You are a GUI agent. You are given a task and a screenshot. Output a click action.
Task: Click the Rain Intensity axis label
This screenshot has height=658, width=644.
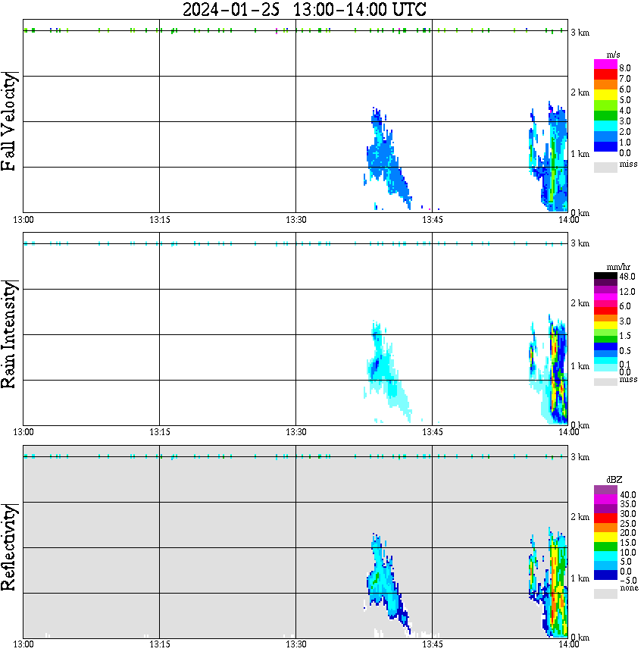click(8, 334)
